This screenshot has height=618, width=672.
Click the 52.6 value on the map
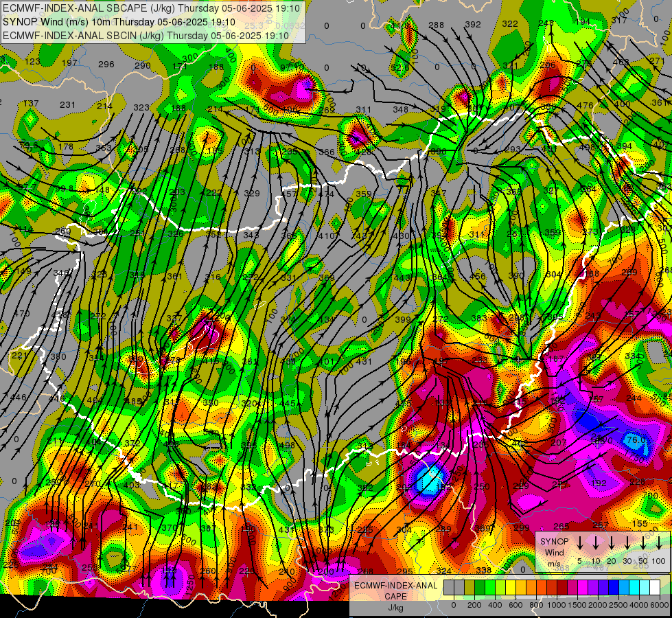click(400, 67)
